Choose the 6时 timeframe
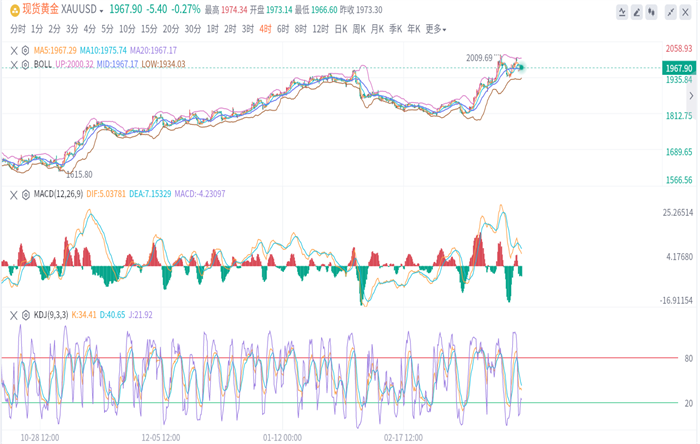 point(283,29)
